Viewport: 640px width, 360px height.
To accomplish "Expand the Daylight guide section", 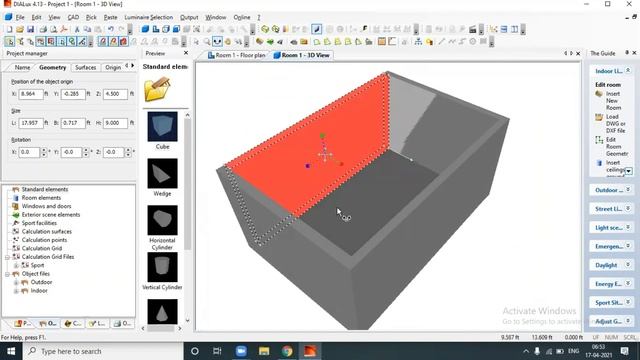I will pyautogui.click(x=628, y=265).
